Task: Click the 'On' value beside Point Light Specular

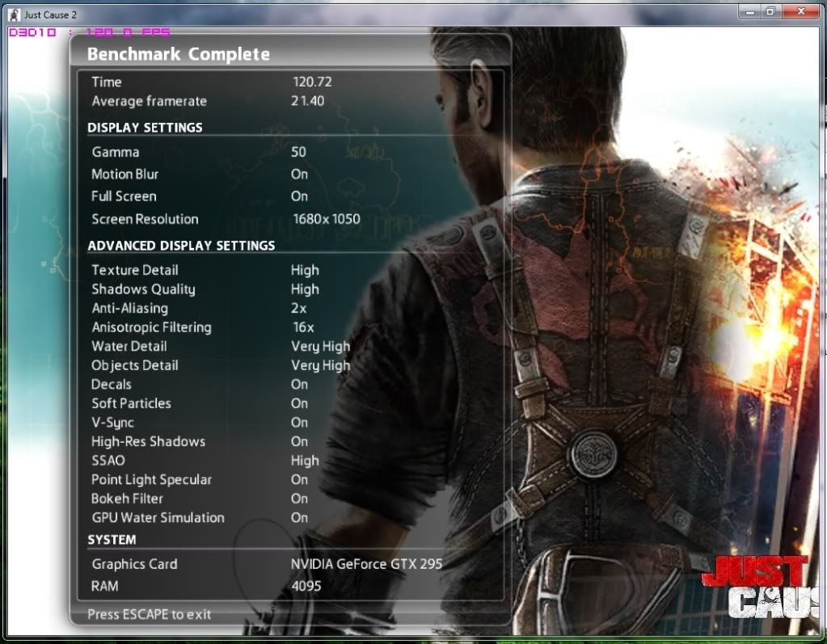Action: tap(299, 479)
